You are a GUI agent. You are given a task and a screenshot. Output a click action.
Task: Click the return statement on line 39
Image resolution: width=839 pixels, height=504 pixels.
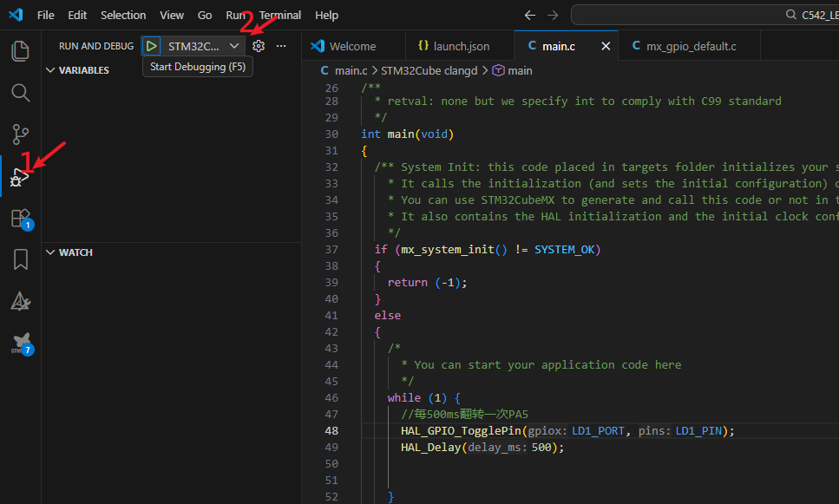tap(427, 283)
